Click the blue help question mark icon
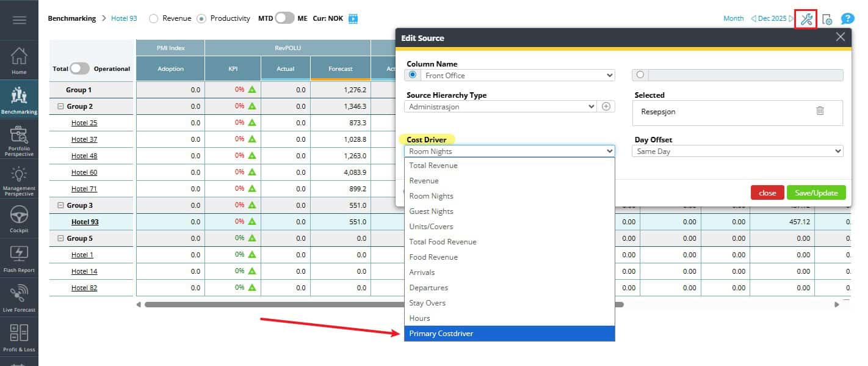Image resolution: width=868 pixels, height=366 pixels. 847,19
